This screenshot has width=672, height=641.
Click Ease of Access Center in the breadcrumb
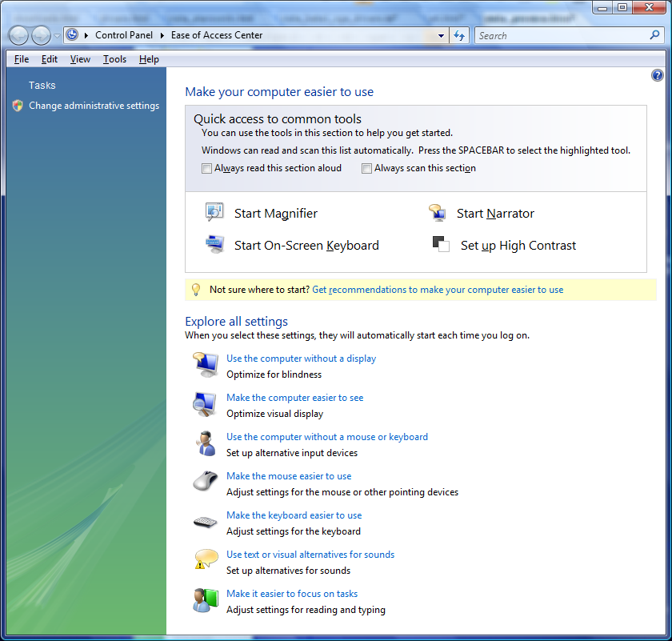pyautogui.click(x=217, y=35)
